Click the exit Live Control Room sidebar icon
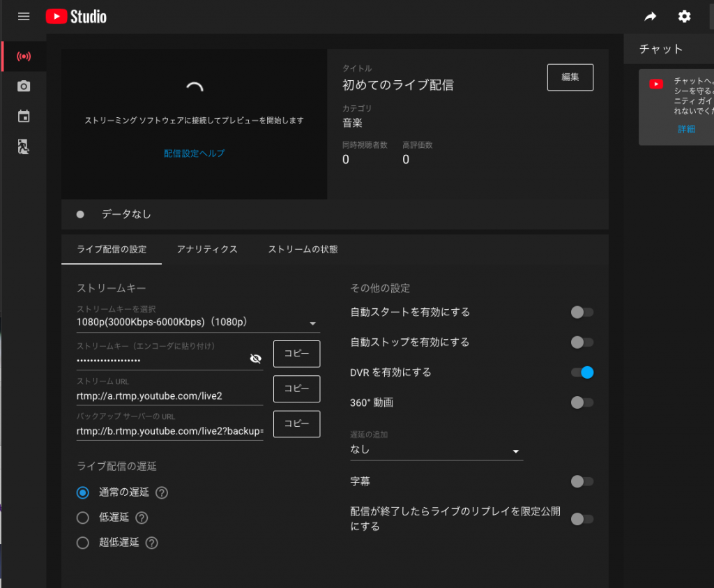The image size is (714, 588). point(24,146)
